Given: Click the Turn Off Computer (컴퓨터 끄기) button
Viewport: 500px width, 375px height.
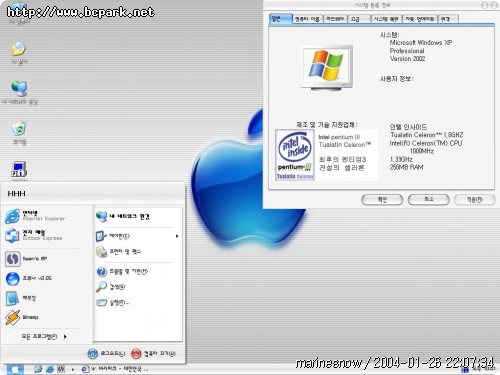Looking at the screenshot, I should click(x=153, y=353).
